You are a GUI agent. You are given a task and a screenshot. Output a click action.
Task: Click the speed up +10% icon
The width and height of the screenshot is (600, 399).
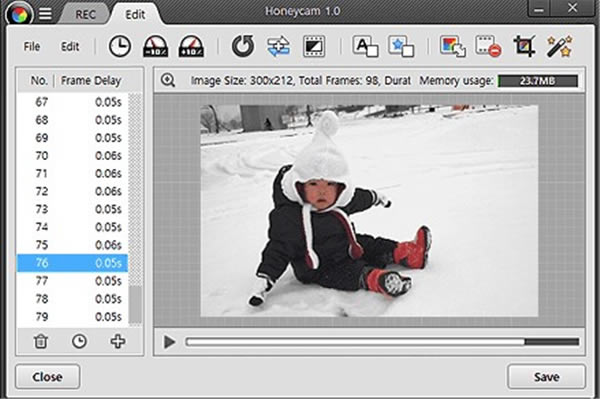coord(191,47)
